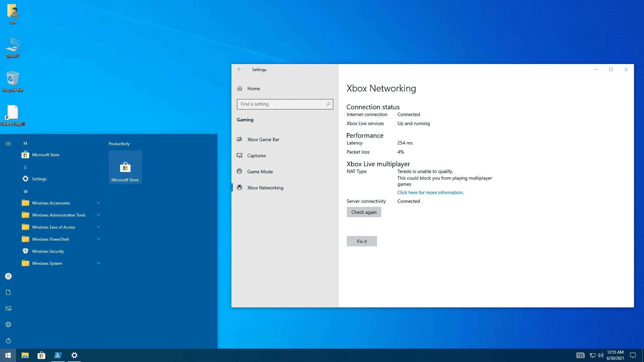
Task: Click the Productivity group header
Action: point(119,144)
